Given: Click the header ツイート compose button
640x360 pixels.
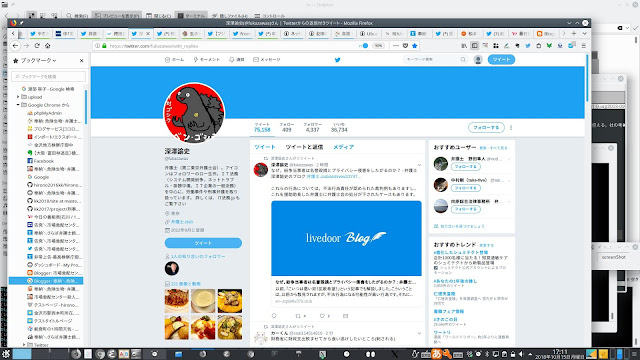Looking at the screenshot, I should pyautogui.click(x=501, y=60).
